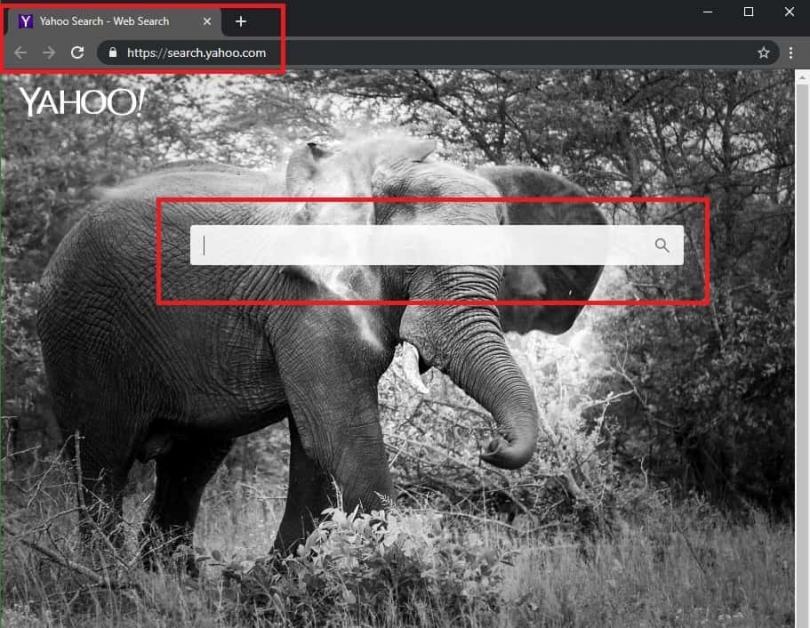Screen dimensions: 810x628
Task: Select the Yahoo Search - Web Search tab
Action: pos(114,22)
